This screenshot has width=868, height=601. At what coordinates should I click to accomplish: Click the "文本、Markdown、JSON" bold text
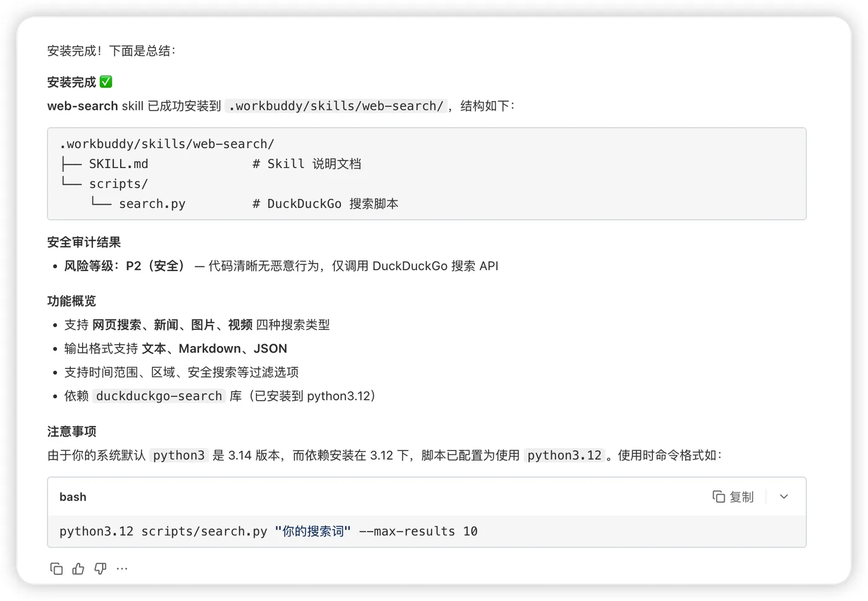click(215, 349)
